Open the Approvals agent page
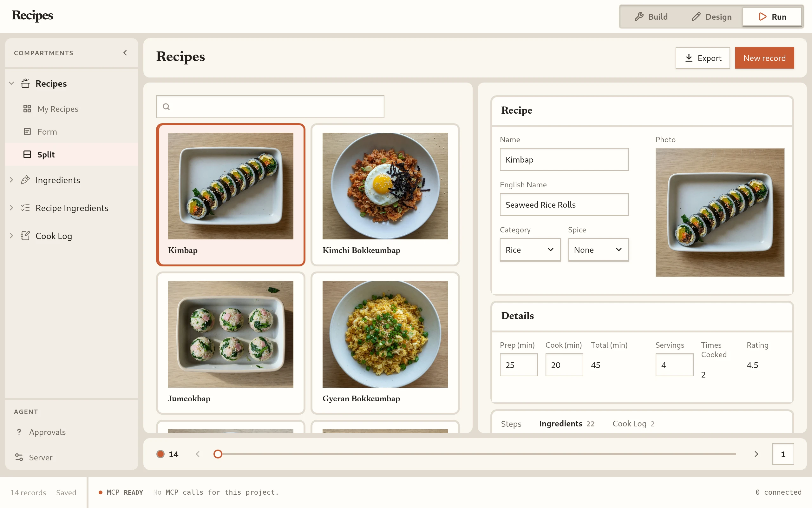Screen dimensions: 812x508 tap(71, 432)
